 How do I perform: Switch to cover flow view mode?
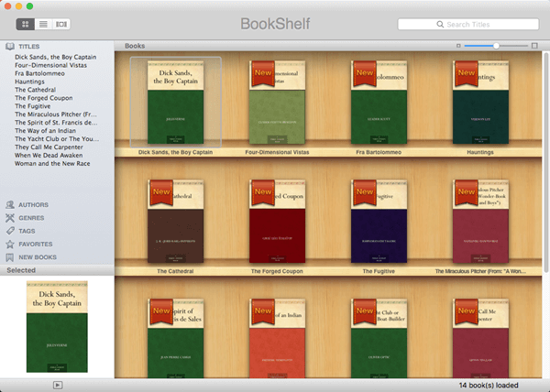pos(61,24)
